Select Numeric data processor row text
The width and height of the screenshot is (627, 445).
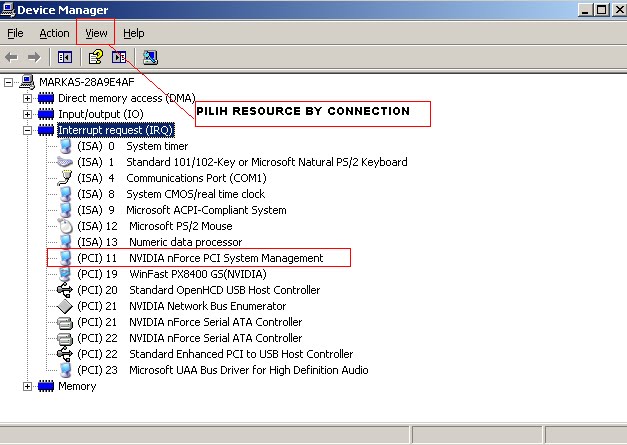[x=160, y=242]
